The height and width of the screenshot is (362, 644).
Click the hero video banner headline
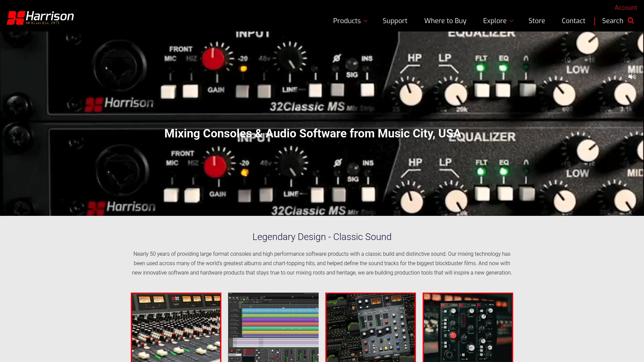click(x=313, y=133)
